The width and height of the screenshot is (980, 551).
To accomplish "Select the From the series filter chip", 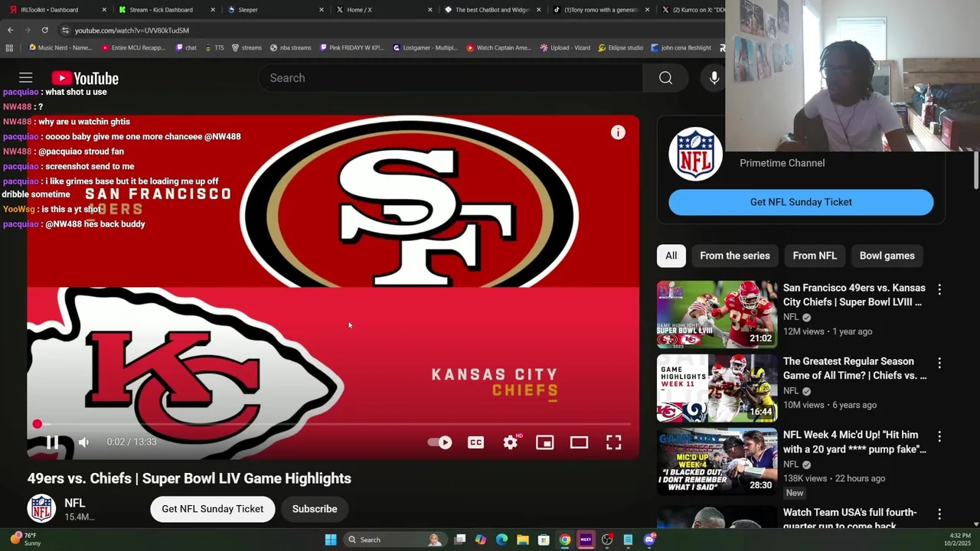I will [x=735, y=256].
